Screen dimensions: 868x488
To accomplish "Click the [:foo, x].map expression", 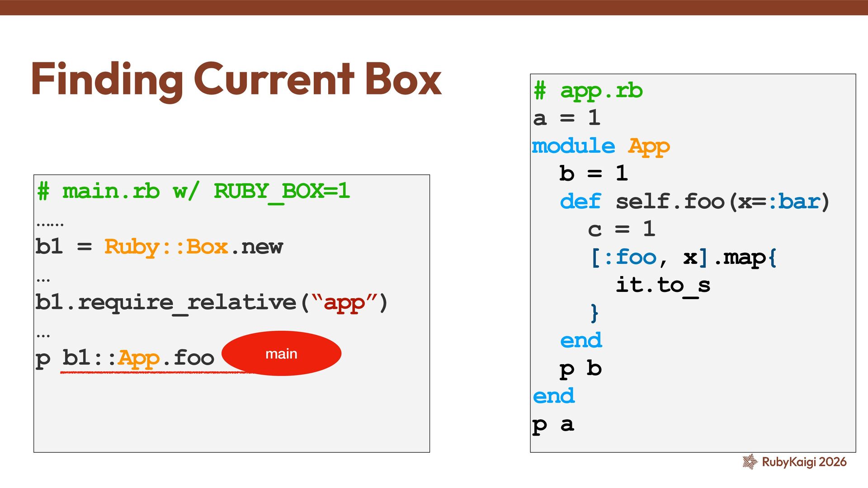I will (683, 258).
